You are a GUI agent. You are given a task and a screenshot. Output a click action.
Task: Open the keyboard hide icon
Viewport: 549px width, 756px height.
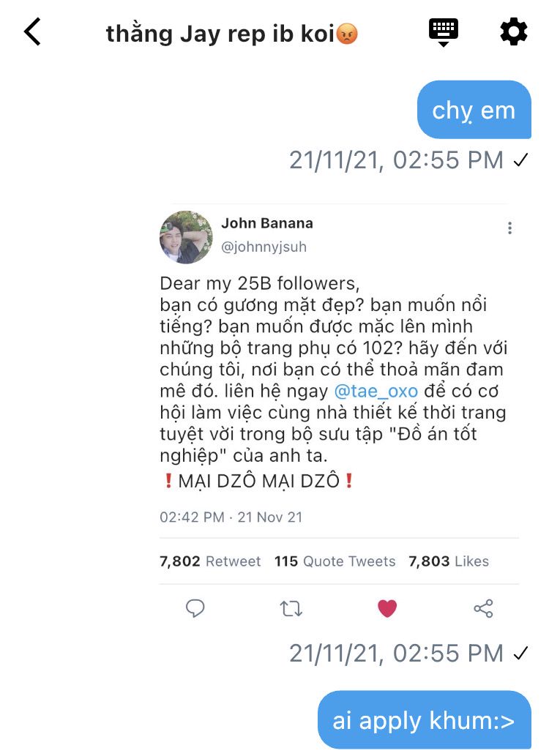tap(444, 32)
